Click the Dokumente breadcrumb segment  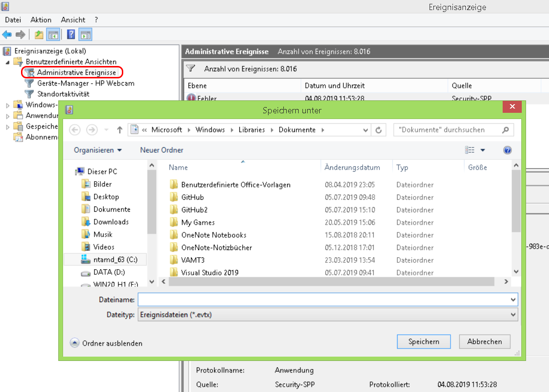pyautogui.click(x=297, y=130)
